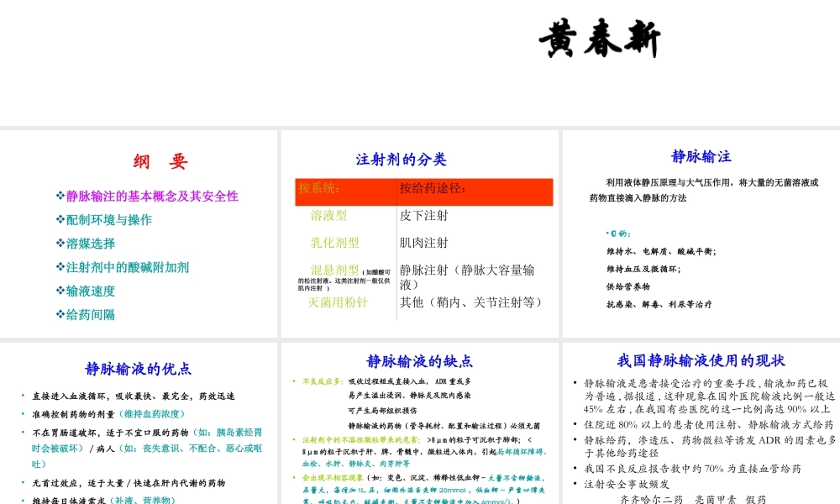
Task: Click the 溶液型 table cell
Action: 328,215
